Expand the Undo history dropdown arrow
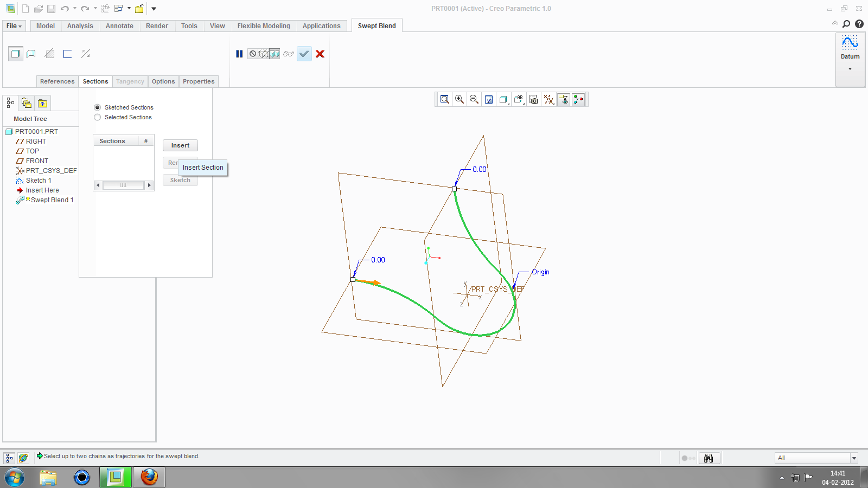Image resolution: width=868 pixels, height=488 pixels. click(75, 9)
